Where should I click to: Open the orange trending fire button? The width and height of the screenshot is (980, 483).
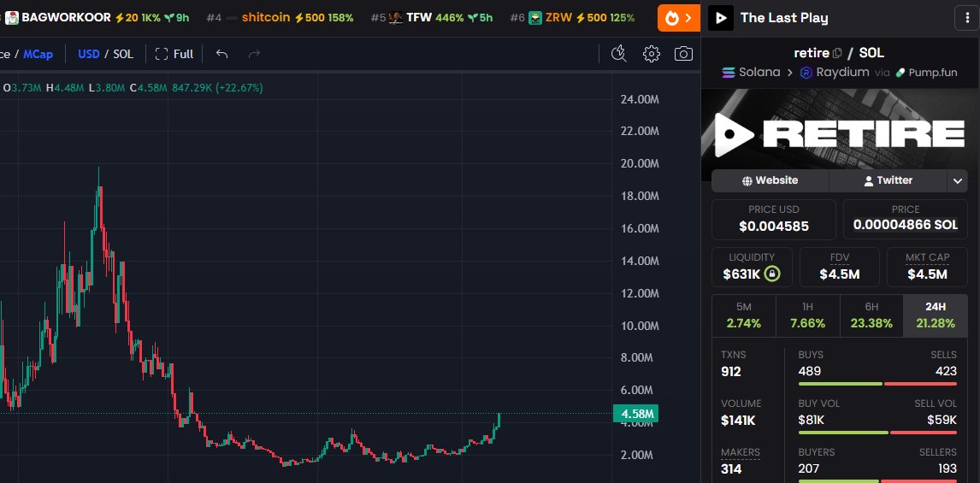(x=678, y=18)
